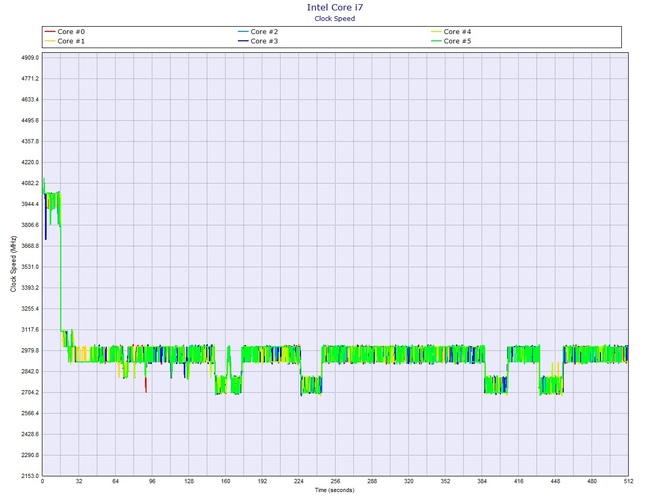Click the 32 tick on time axis
670x502 pixels.
pyautogui.click(x=79, y=481)
